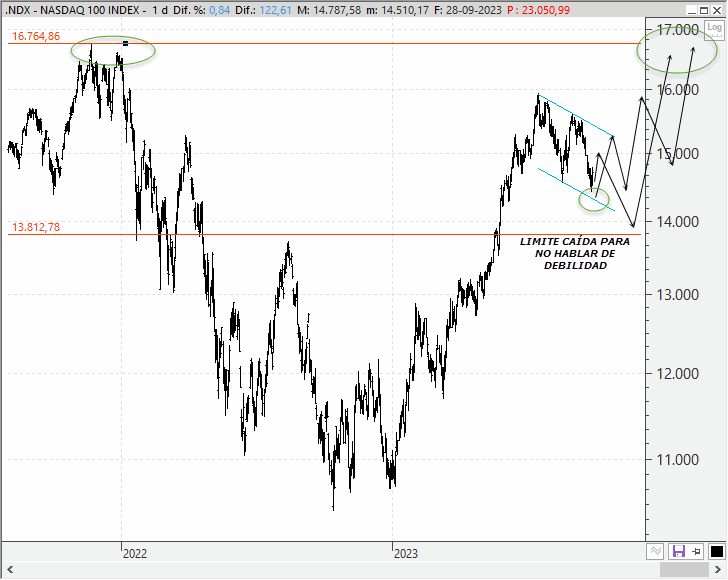Screen dimensions: 728x580
Task: Click the F: 28-09-2023 date
Action: [x=468, y=10]
